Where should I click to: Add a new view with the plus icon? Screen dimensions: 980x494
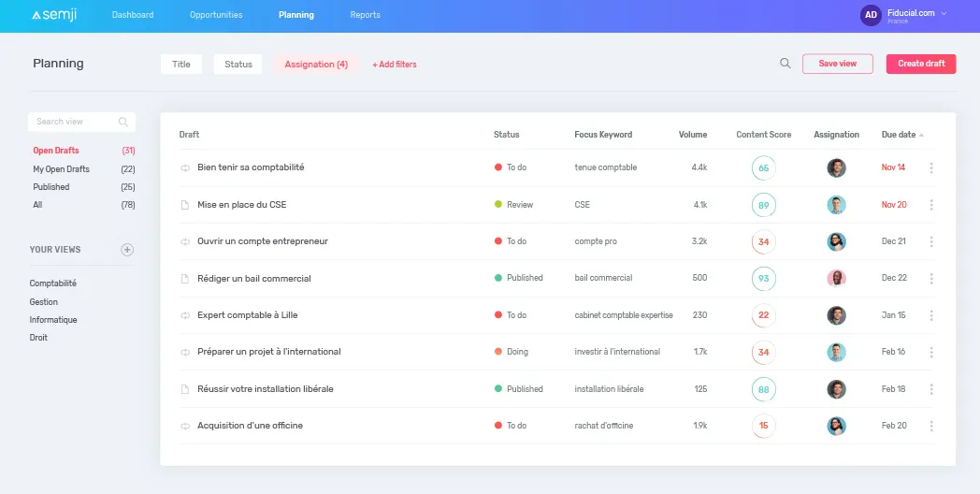[127, 250]
